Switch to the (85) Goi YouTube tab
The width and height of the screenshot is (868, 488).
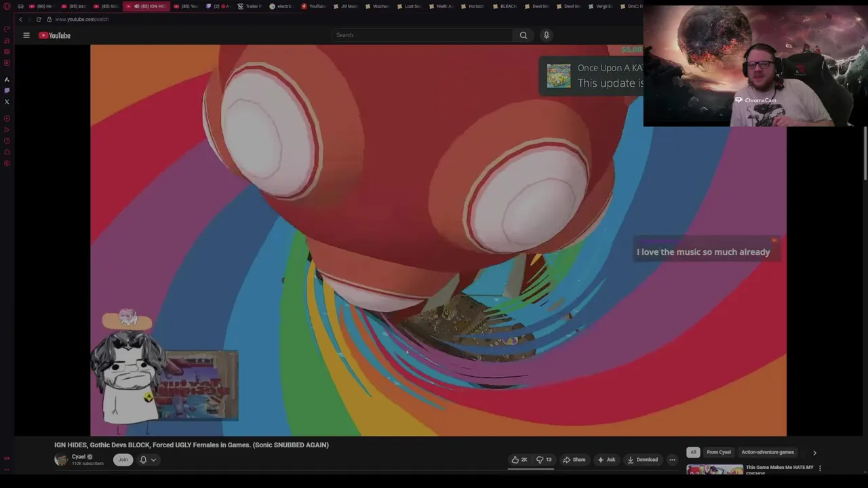[106, 6]
